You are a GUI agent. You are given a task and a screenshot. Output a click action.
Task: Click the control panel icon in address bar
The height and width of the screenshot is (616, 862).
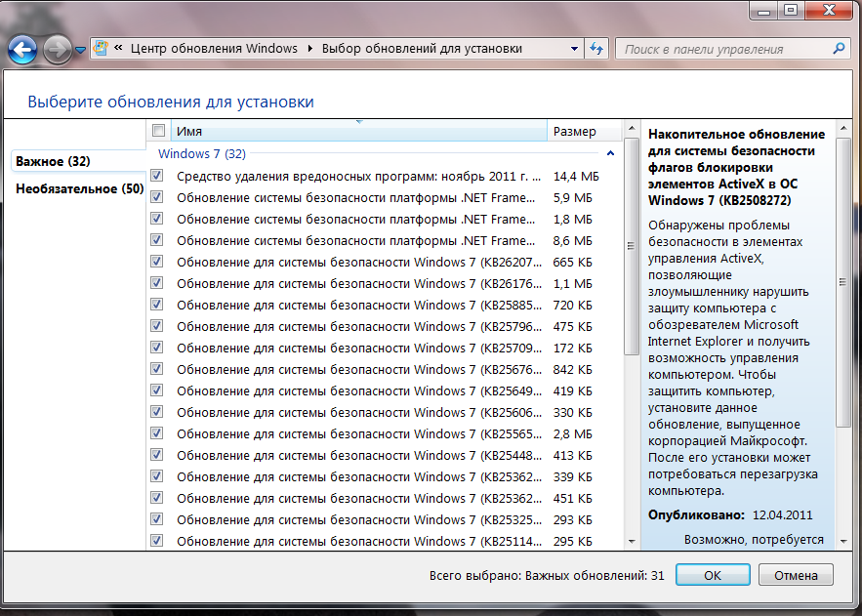pyautogui.click(x=101, y=48)
